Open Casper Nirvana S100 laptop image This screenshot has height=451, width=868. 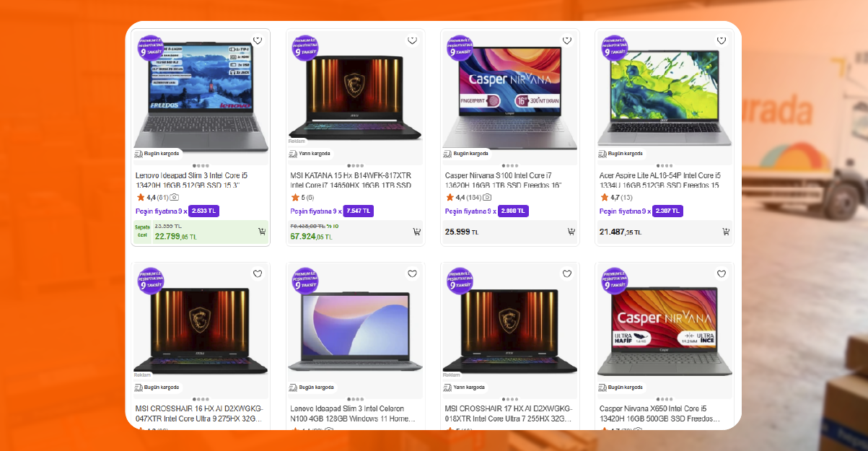[509, 92]
